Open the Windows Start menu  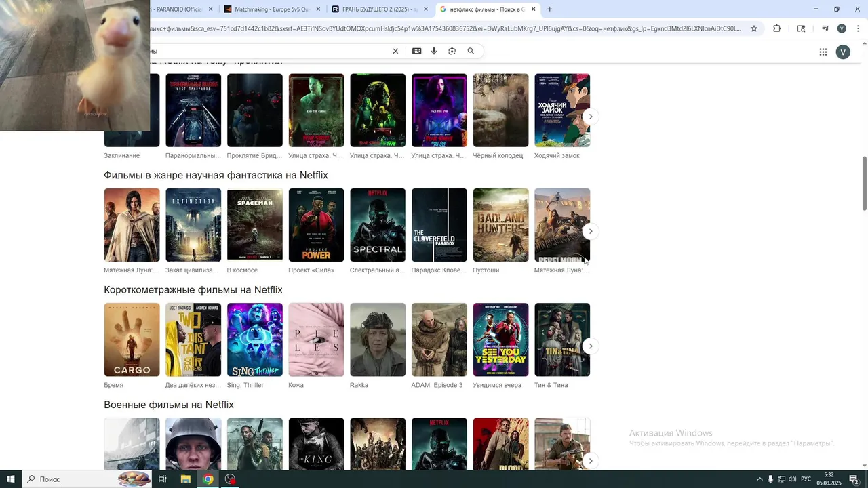pyautogui.click(x=11, y=479)
